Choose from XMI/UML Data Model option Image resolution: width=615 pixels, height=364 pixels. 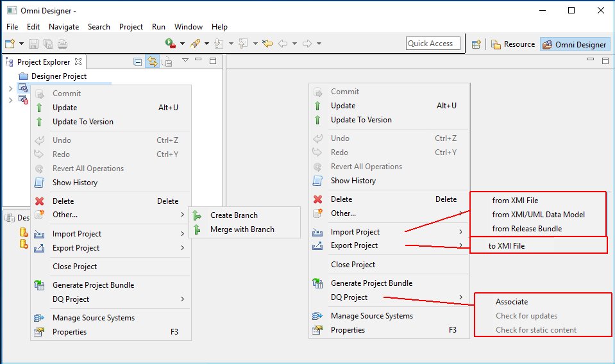tap(538, 214)
